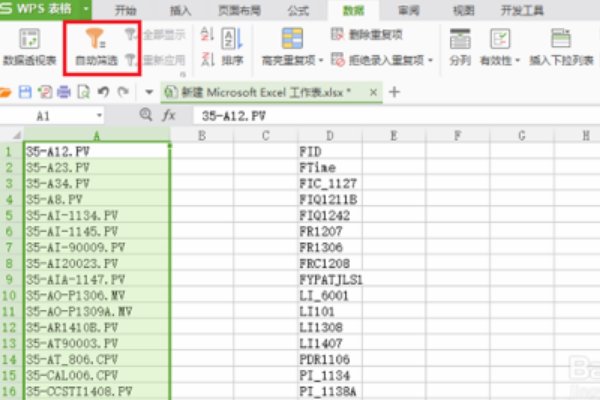Select column D header
The height and width of the screenshot is (400, 600).
[x=330, y=136]
